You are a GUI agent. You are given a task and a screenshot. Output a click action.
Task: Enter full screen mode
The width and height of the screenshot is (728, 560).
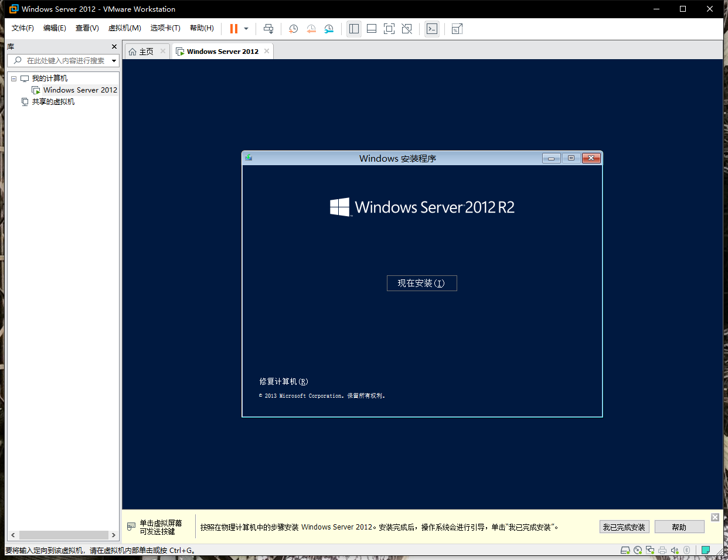(389, 28)
